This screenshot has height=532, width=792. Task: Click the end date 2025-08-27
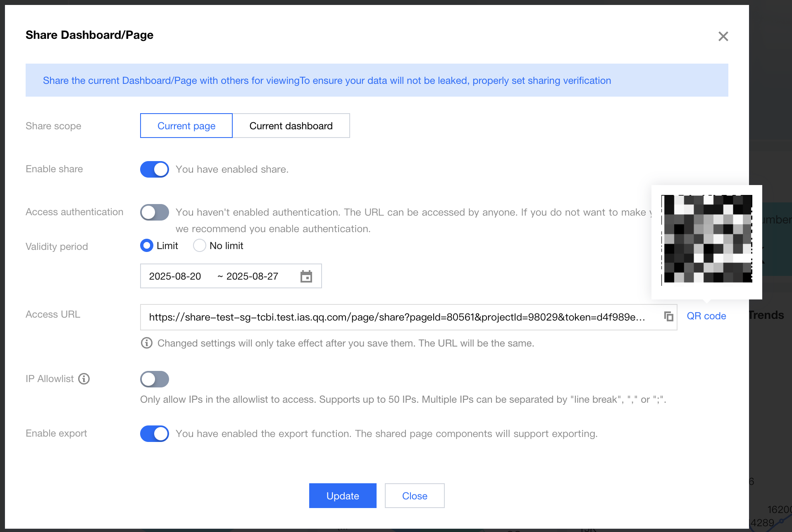(252, 276)
